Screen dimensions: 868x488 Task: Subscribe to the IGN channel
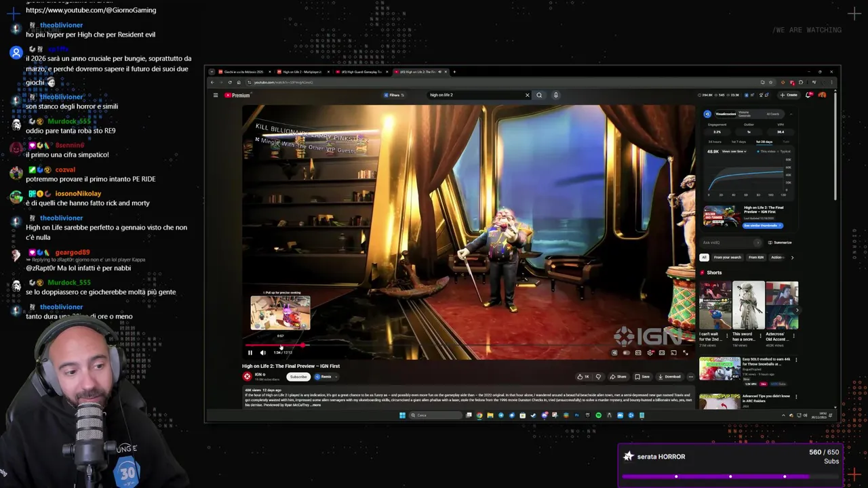(298, 377)
